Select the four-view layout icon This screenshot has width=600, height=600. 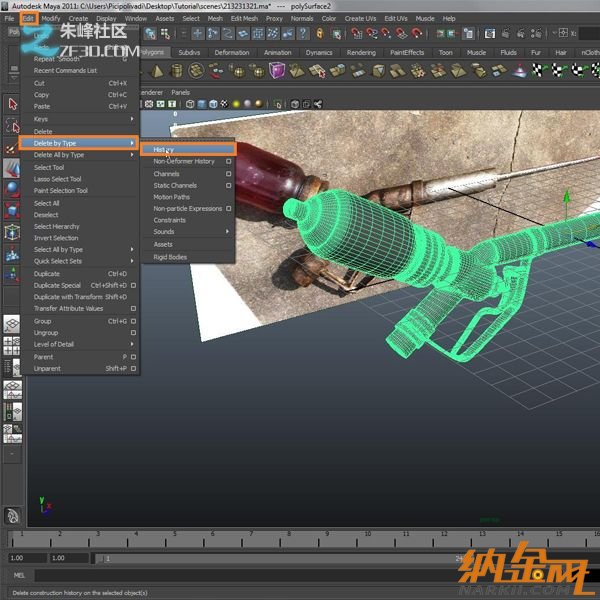(12, 345)
